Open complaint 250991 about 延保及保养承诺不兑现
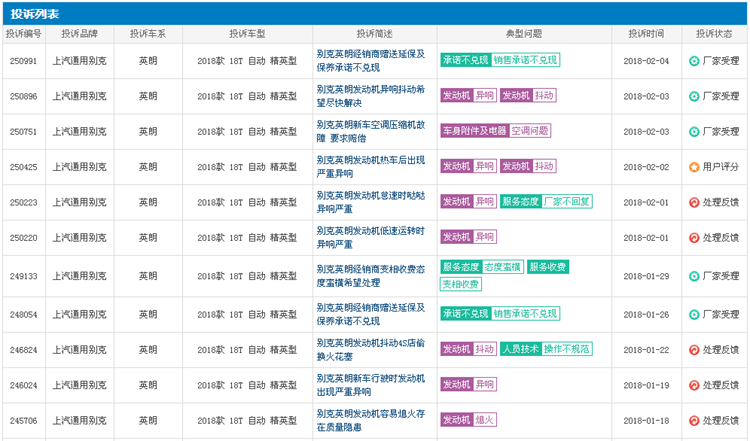 [x=371, y=61]
